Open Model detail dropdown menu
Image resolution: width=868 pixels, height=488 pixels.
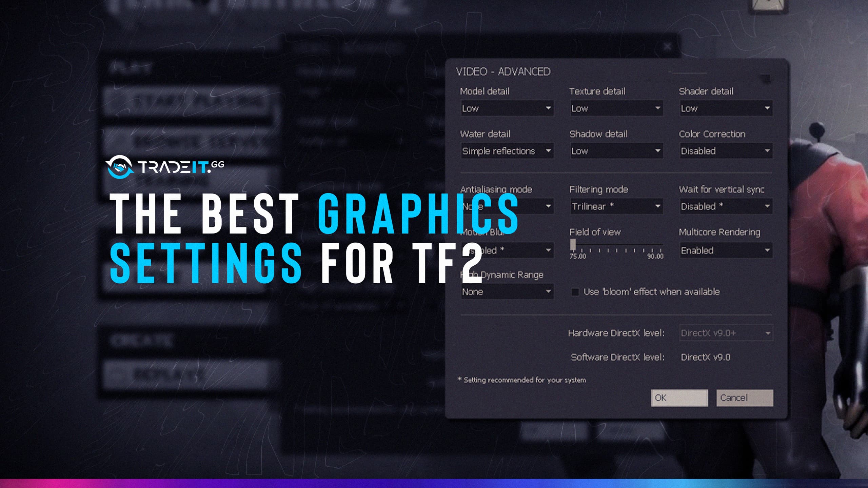click(x=505, y=108)
